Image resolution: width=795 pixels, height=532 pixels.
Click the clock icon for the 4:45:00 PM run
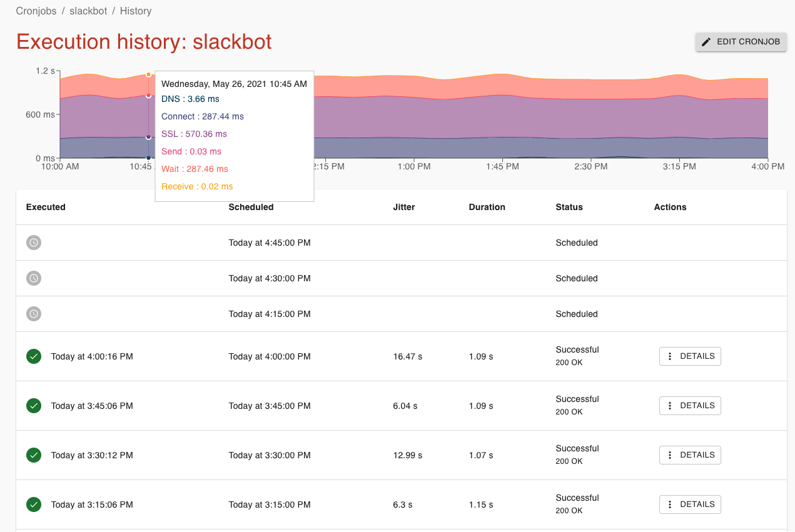click(x=34, y=243)
